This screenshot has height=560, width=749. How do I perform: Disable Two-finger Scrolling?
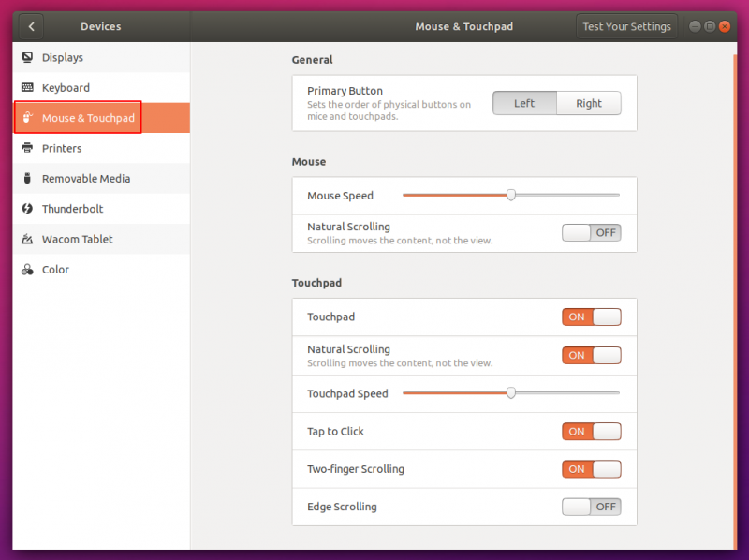click(x=591, y=468)
